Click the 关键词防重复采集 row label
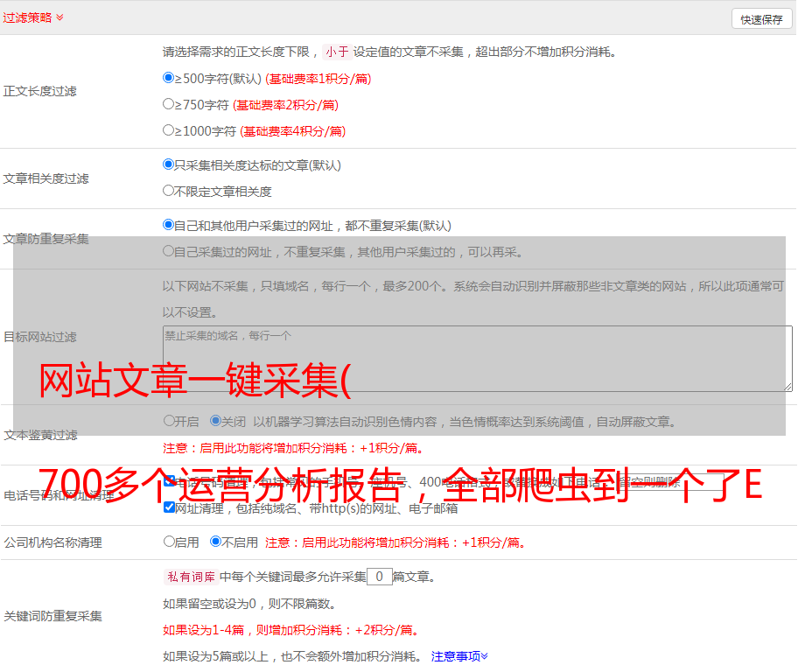 pyautogui.click(x=52, y=616)
